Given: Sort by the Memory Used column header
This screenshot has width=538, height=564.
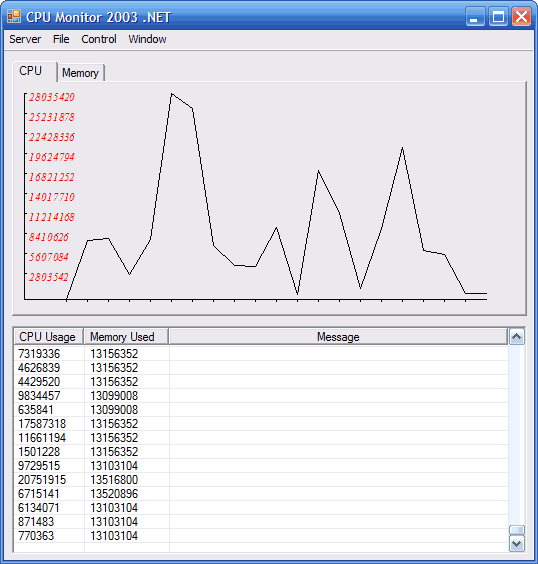Looking at the screenshot, I should (126, 337).
